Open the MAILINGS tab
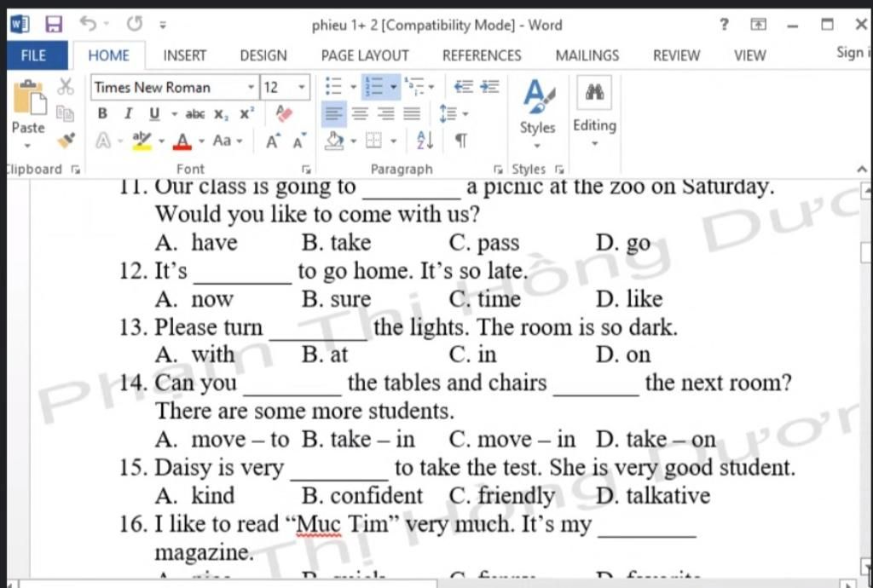Image resolution: width=873 pixels, height=588 pixels. tap(587, 55)
